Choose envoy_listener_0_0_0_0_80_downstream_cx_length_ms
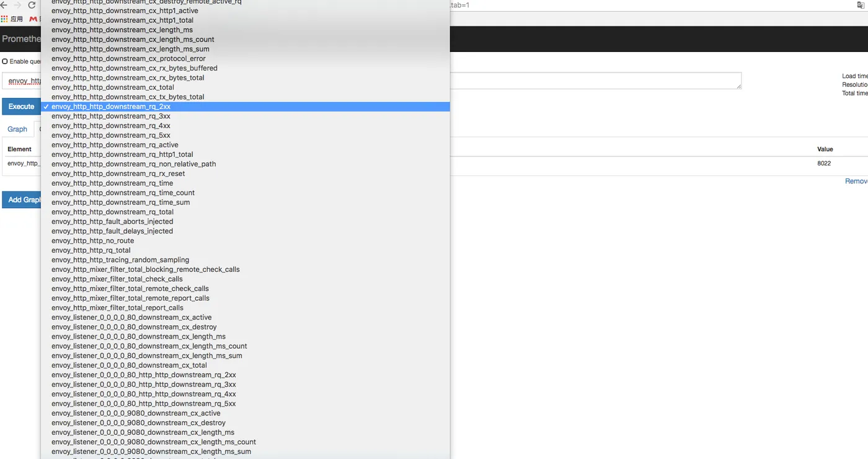This screenshot has width=868, height=459. tap(246, 337)
